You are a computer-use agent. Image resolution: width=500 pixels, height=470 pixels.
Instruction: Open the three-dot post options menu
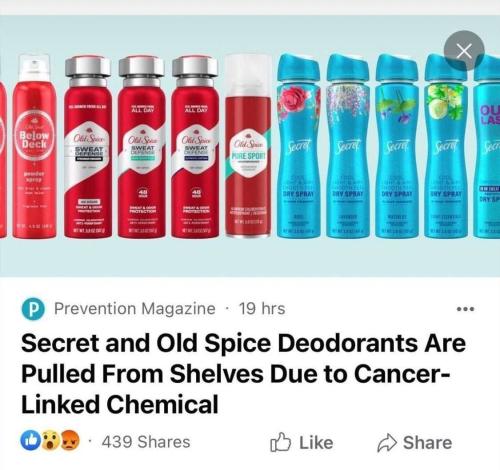(465, 309)
